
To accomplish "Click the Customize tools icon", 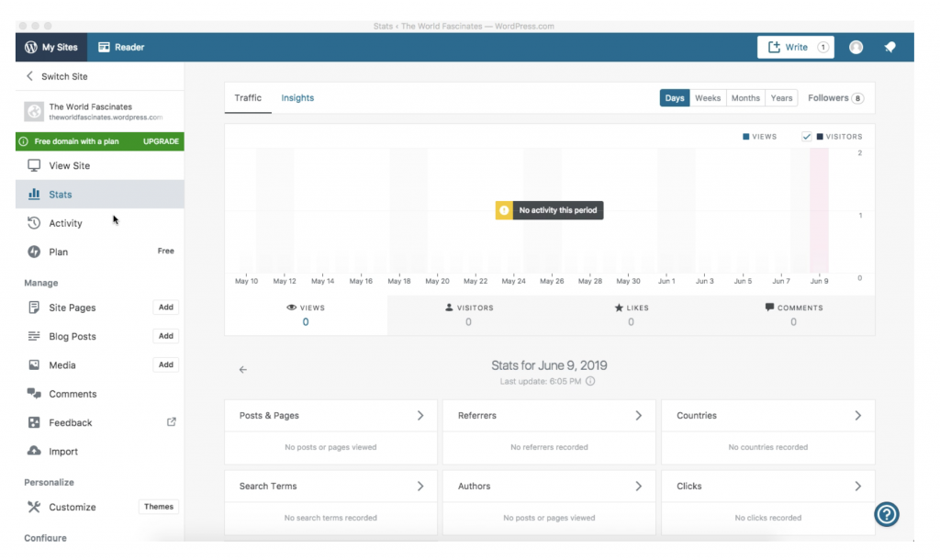I will coord(34,507).
